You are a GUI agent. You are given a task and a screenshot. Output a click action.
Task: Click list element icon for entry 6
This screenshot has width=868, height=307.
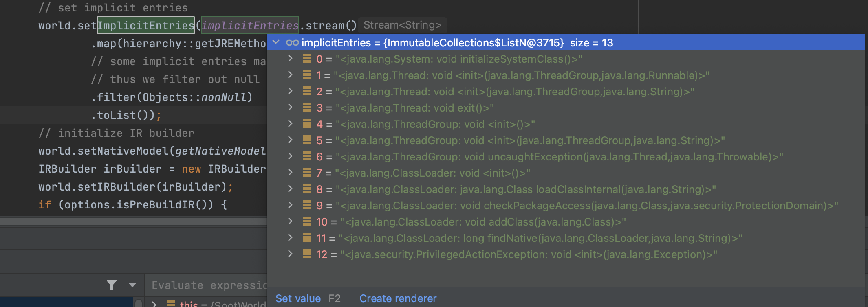click(307, 156)
